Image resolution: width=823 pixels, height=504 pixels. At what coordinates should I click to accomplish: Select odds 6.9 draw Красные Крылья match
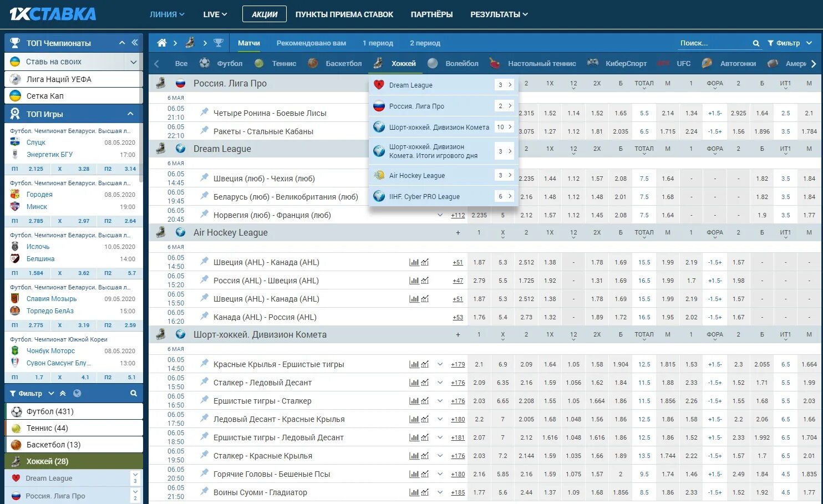(x=503, y=364)
